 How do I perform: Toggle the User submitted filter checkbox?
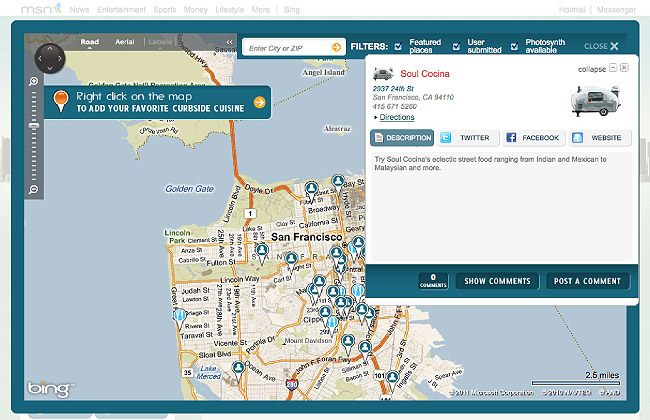pyautogui.click(x=456, y=46)
